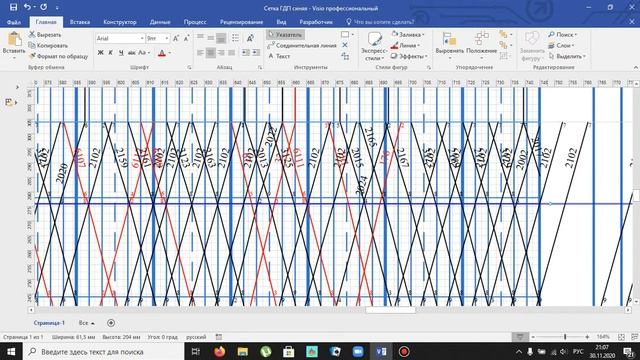Toggle middle vertical alignment
Screen dimensions: 640x360
click(x=211, y=38)
